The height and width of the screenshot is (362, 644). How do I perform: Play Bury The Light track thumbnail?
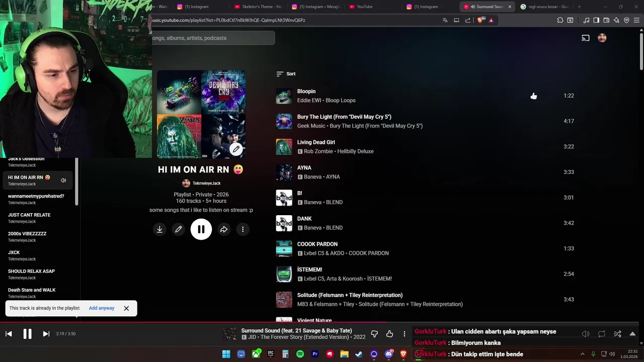point(284,121)
